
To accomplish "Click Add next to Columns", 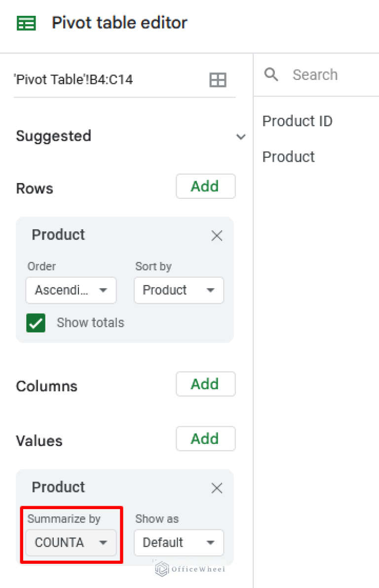I will (x=205, y=384).
